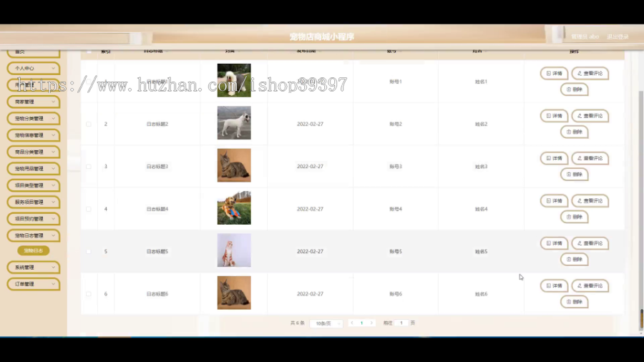Click the 账号3 account cell
644x362 pixels.
[x=396, y=167]
